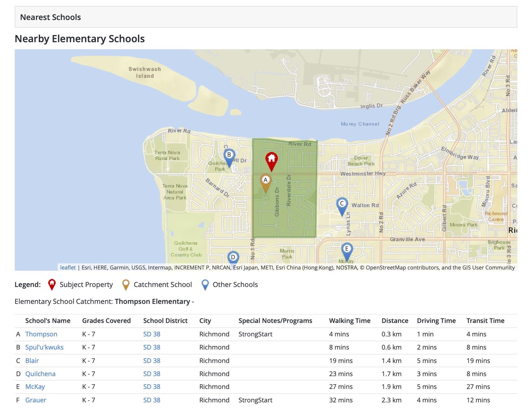
Task: Click the orange Catchment School legend icon
Action: tap(125, 285)
